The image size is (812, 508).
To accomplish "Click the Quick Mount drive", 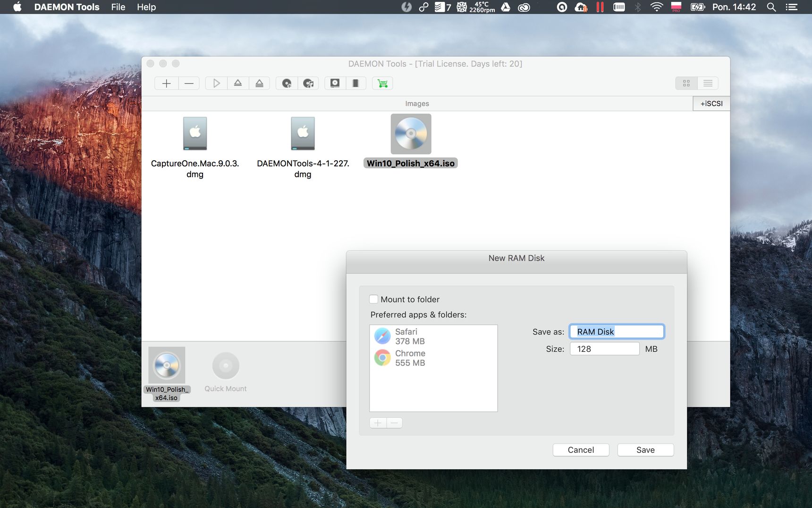I will [226, 372].
